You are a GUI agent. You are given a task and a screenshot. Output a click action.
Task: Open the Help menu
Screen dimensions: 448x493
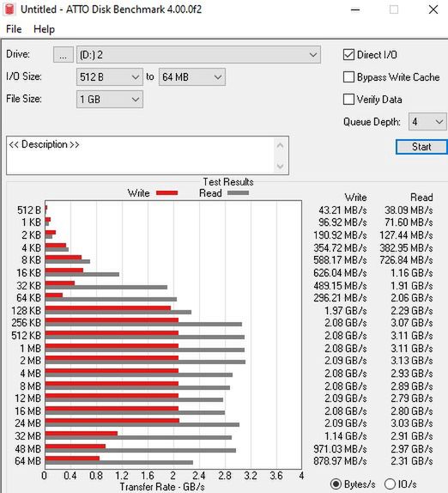point(44,29)
